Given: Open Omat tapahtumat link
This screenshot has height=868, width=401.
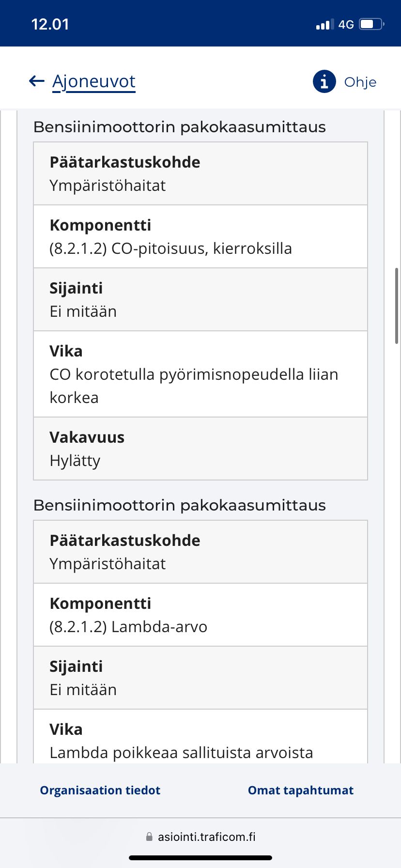Looking at the screenshot, I should 301,790.
